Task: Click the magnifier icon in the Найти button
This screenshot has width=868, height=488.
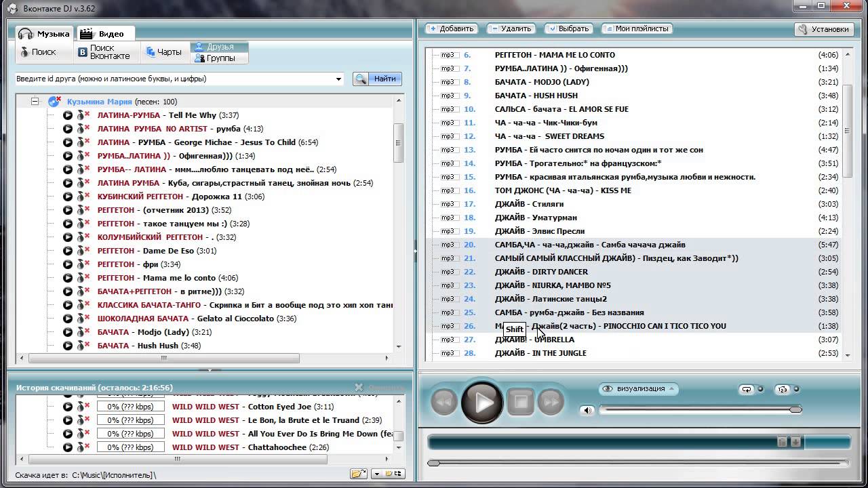Action: [x=360, y=79]
